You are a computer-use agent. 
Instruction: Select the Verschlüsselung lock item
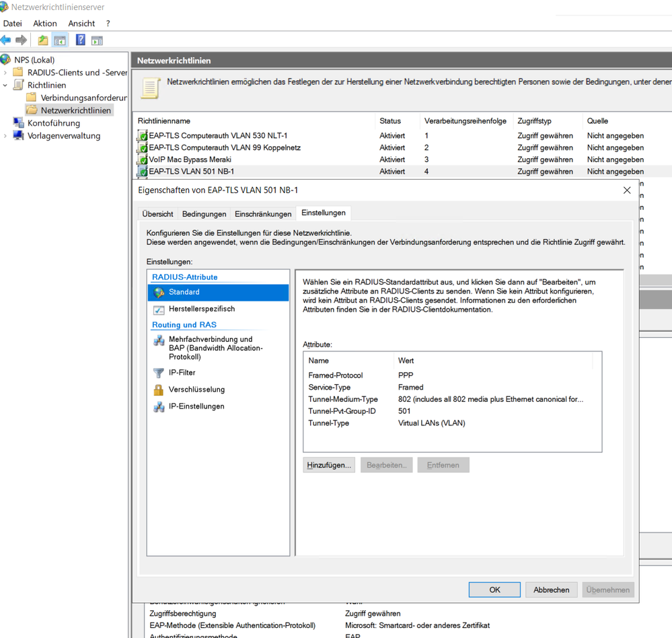point(196,390)
